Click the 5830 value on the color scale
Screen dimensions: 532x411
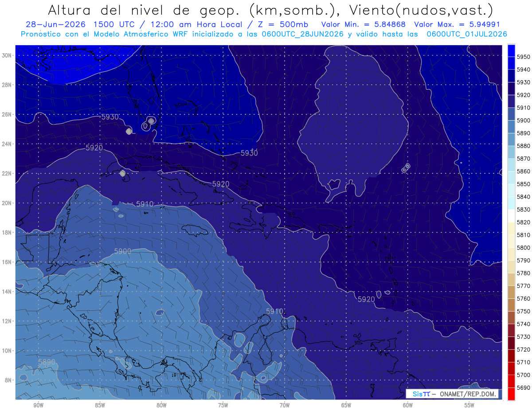tap(524, 210)
